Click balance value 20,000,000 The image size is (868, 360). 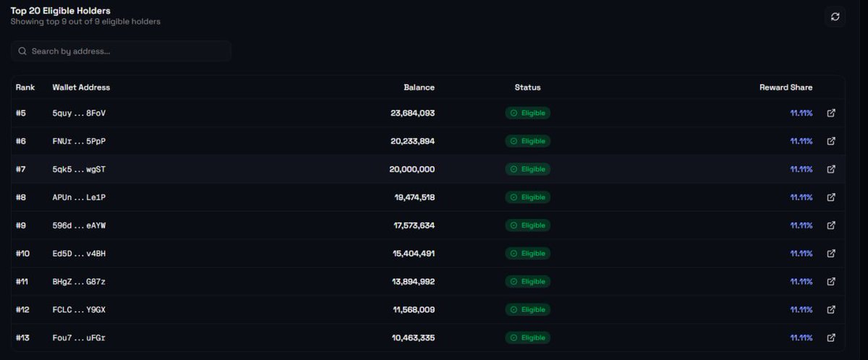412,169
